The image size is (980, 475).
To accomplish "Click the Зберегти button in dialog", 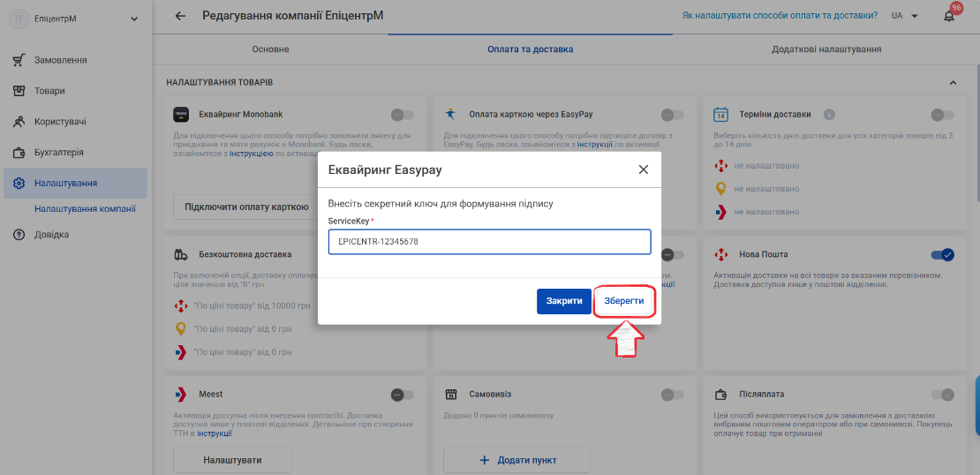I will tap(623, 300).
